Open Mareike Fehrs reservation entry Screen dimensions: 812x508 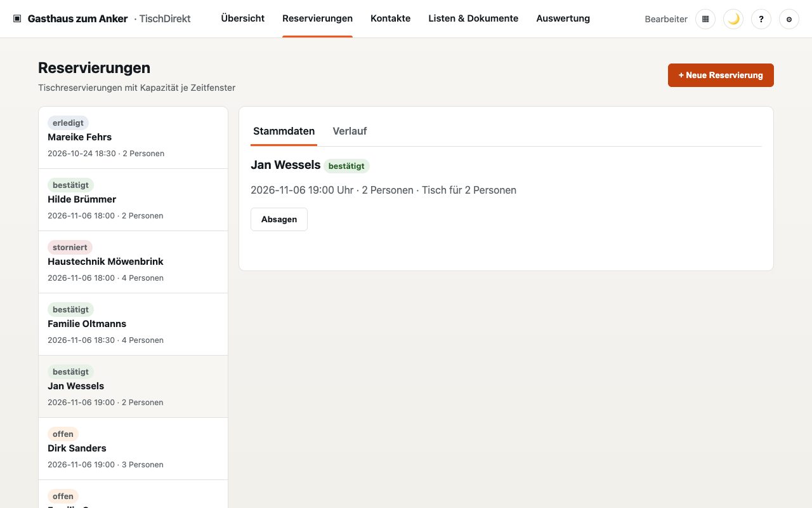click(x=133, y=138)
